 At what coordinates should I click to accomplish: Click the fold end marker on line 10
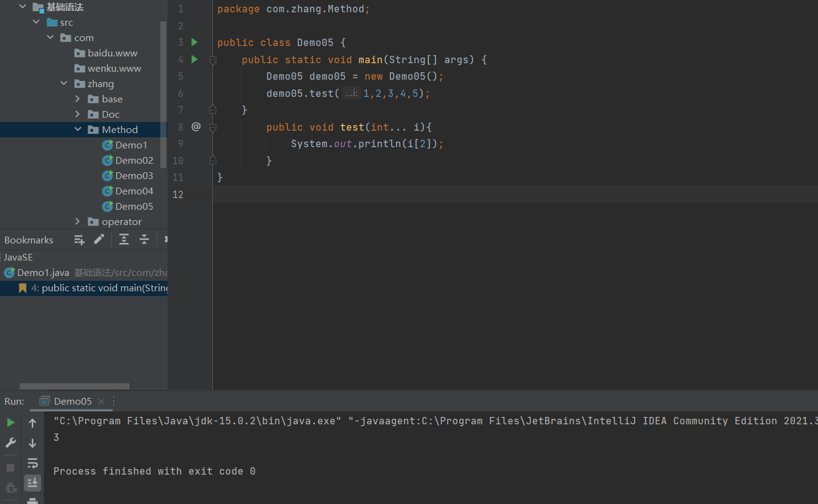[213, 160]
